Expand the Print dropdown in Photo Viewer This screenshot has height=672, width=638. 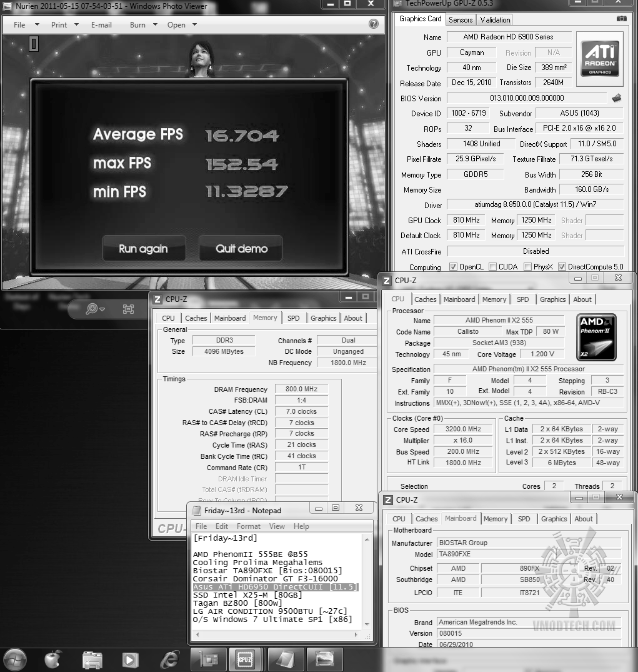click(76, 24)
